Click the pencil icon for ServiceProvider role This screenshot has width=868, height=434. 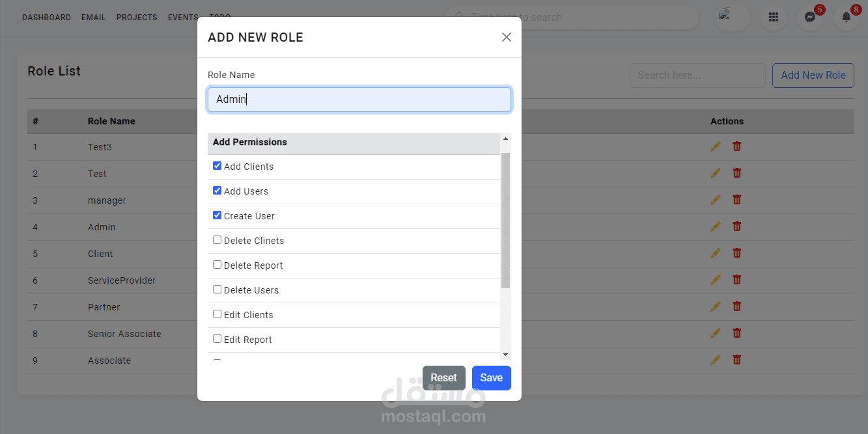pos(716,280)
